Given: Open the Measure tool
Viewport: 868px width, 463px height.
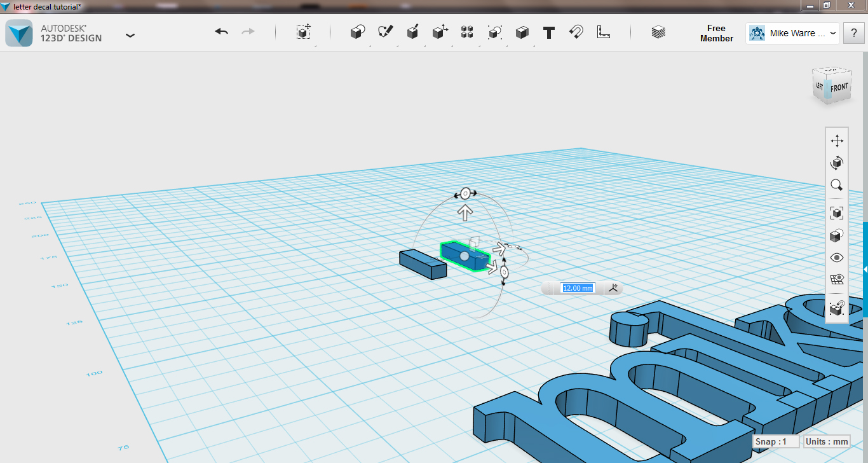Looking at the screenshot, I should 603,32.
